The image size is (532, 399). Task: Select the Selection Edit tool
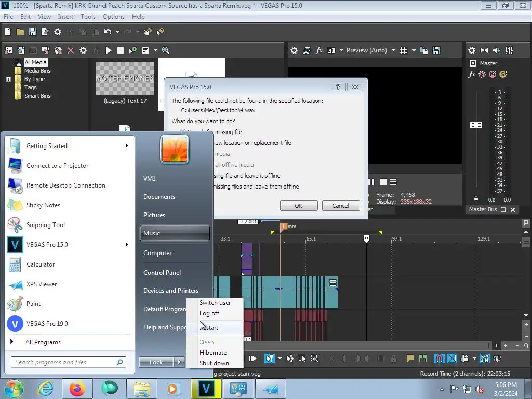tap(302, 358)
